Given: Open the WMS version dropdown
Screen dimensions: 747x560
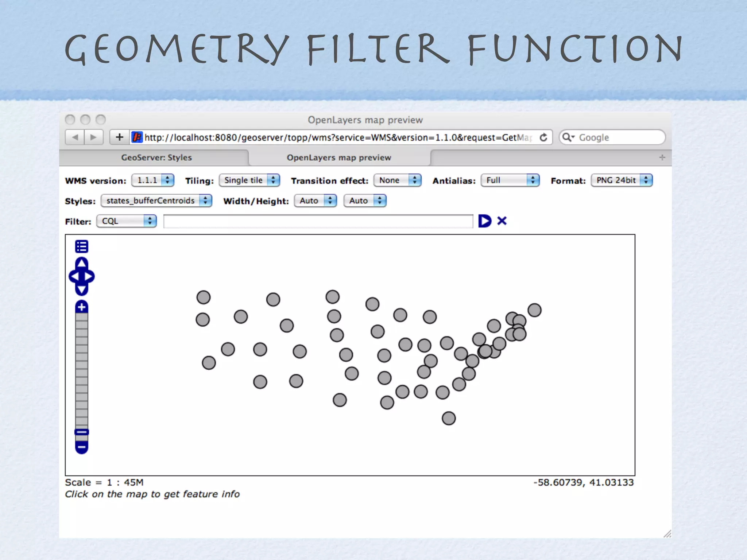Looking at the screenshot, I should click(x=153, y=180).
